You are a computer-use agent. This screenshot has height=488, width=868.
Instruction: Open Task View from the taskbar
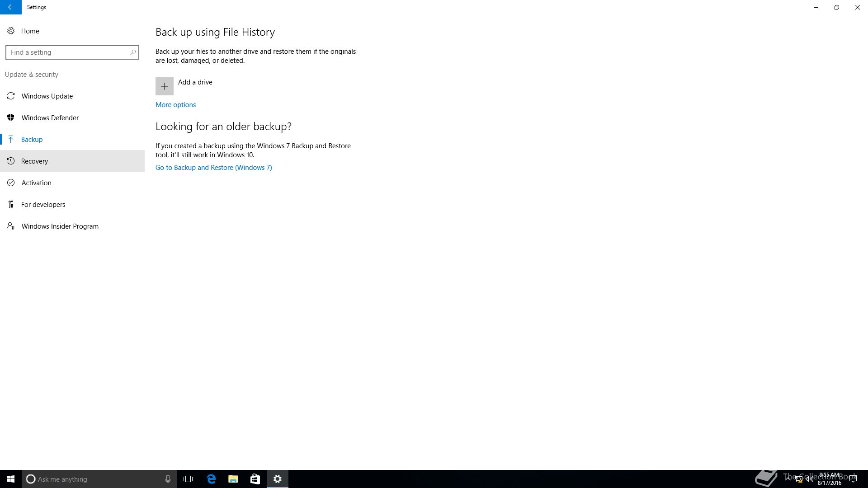pos(188,479)
